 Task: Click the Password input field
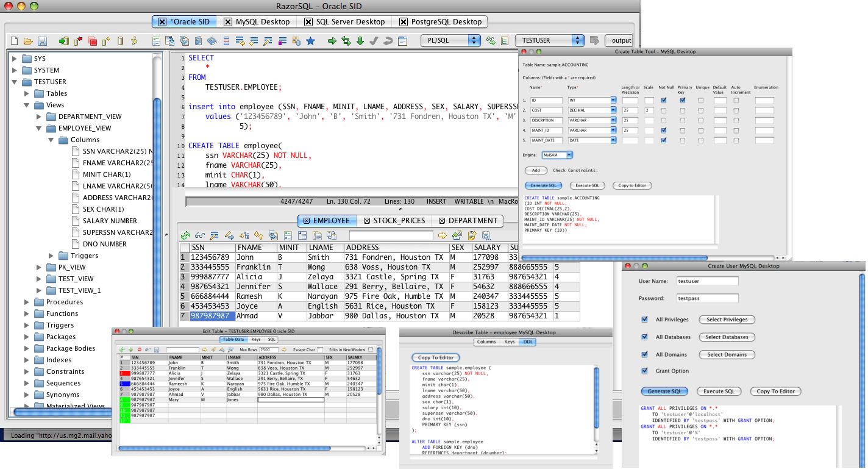[707, 298]
